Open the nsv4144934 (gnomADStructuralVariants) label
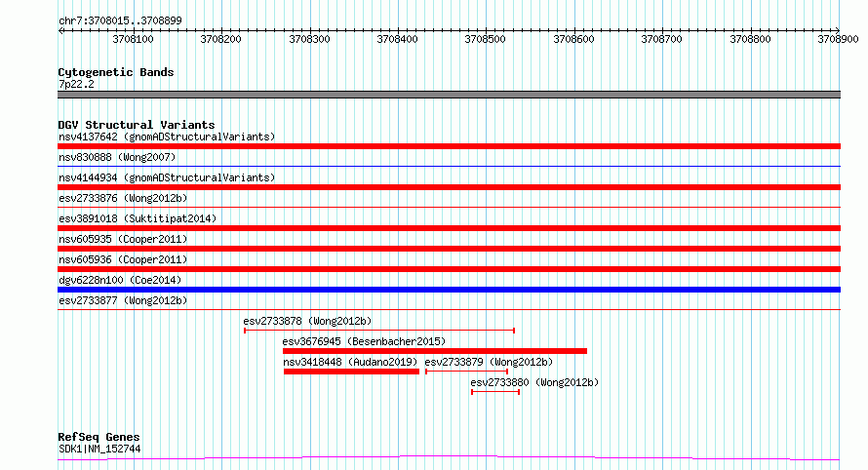868x470 pixels. [x=167, y=177]
